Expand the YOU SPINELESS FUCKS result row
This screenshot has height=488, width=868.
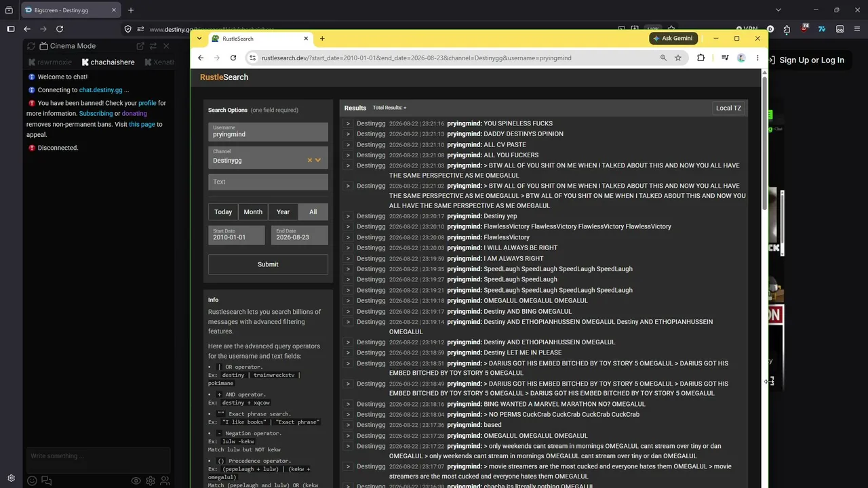pos(348,123)
